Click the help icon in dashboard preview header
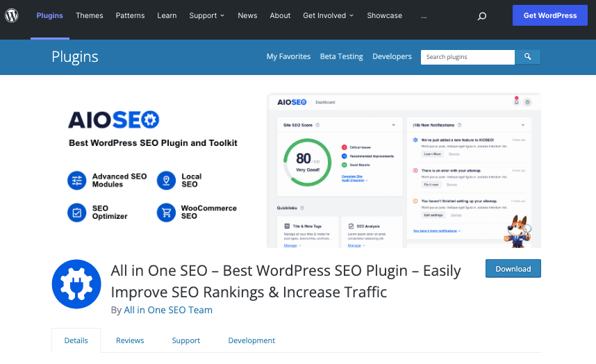Image resolution: width=596 pixels, height=364 pixels. pyautogui.click(x=528, y=102)
